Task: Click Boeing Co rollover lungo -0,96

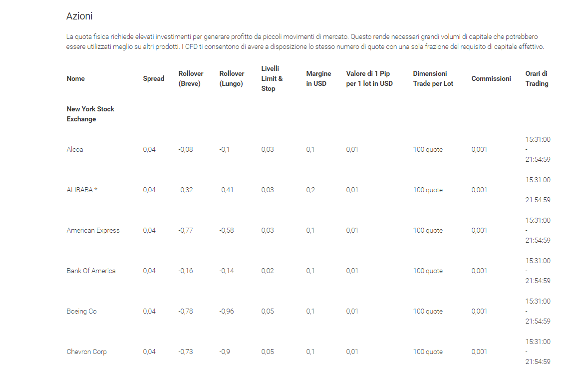Action: coord(227,311)
